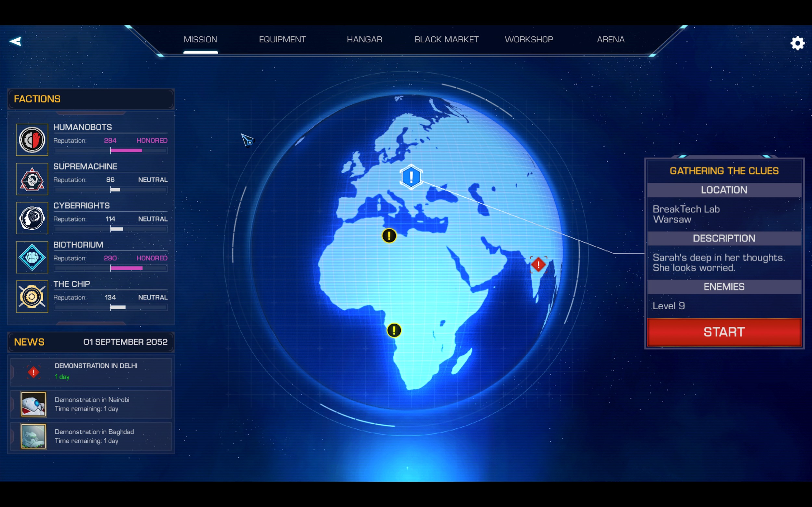Click the Enemies section header
The height and width of the screenshot is (507, 812).
coord(724,287)
